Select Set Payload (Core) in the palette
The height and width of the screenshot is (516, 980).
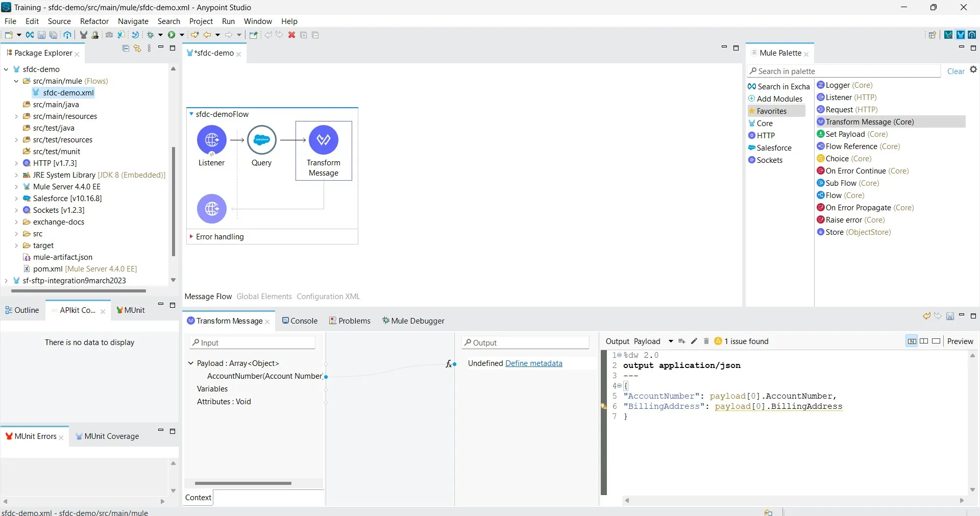click(852, 134)
